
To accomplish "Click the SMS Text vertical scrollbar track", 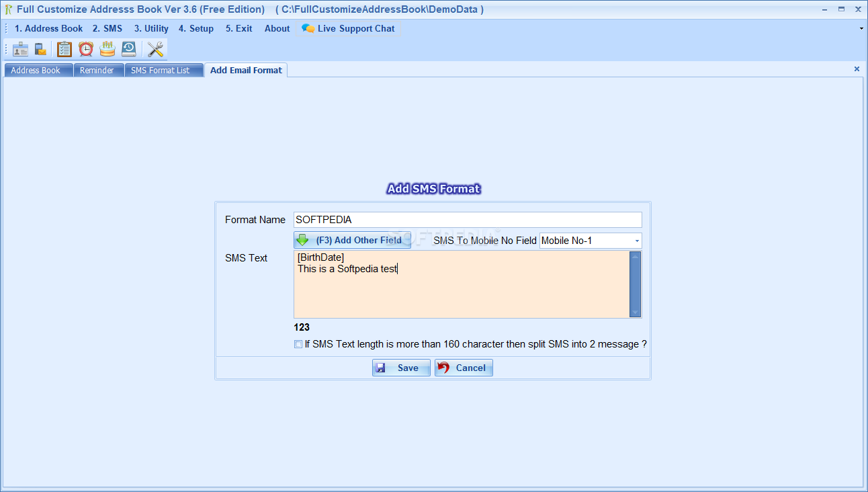I will coord(635,284).
